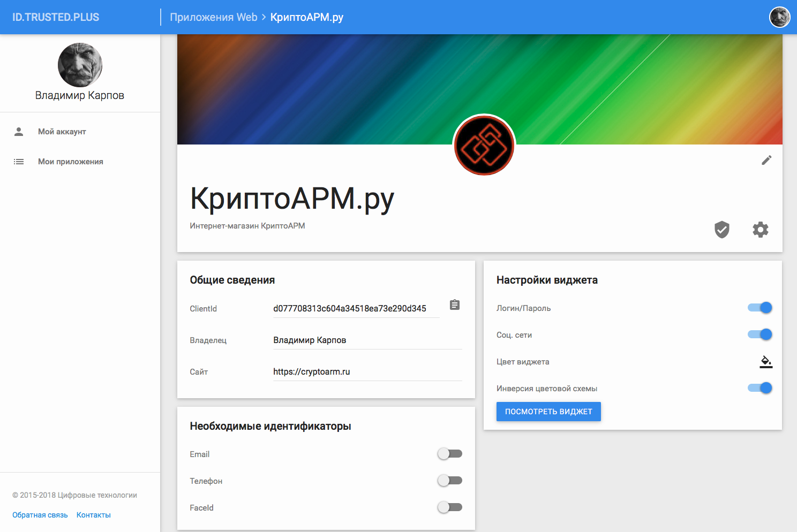
Task: Click Цвет виджета label
Action: point(523,362)
